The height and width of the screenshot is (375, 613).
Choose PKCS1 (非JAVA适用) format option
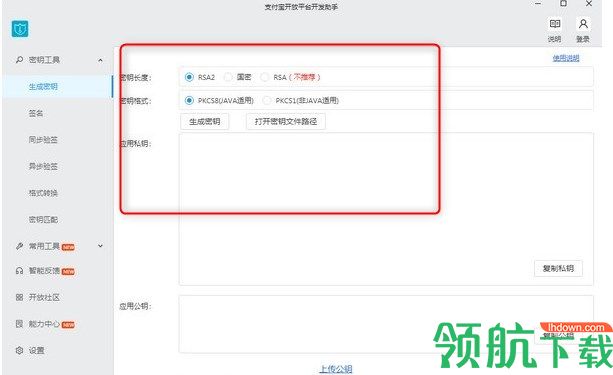267,100
